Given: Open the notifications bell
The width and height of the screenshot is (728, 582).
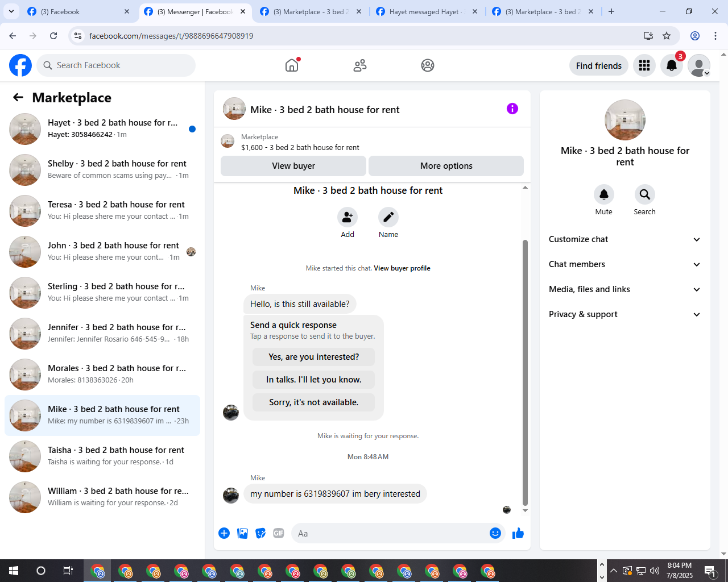Looking at the screenshot, I should coord(672,65).
